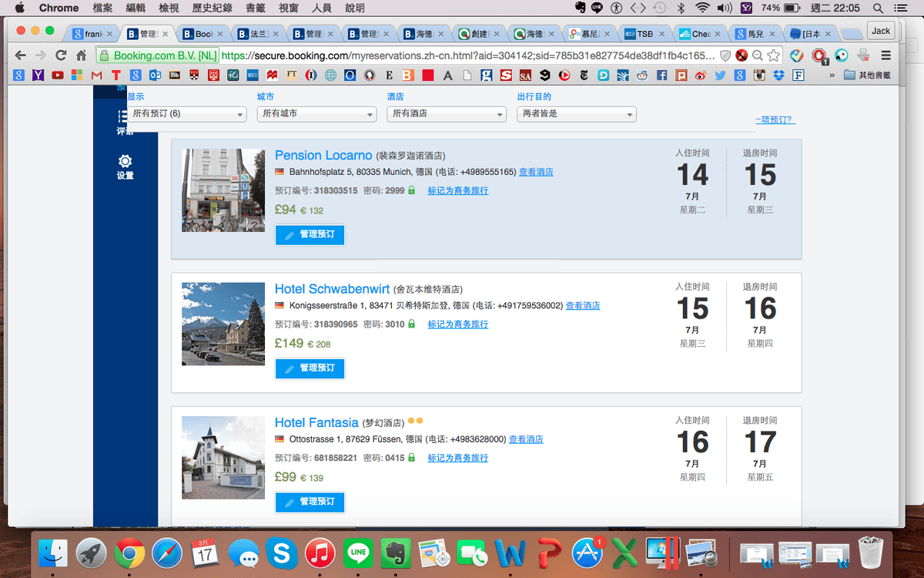
Task: Mark Pension Locarno as a business trip
Action: [x=457, y=190]
